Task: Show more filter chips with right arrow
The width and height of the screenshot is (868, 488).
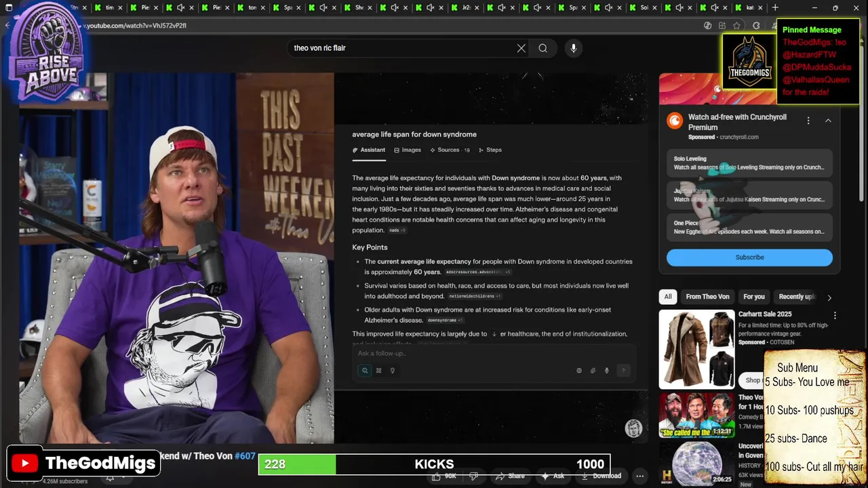Action: click(829, 297)
